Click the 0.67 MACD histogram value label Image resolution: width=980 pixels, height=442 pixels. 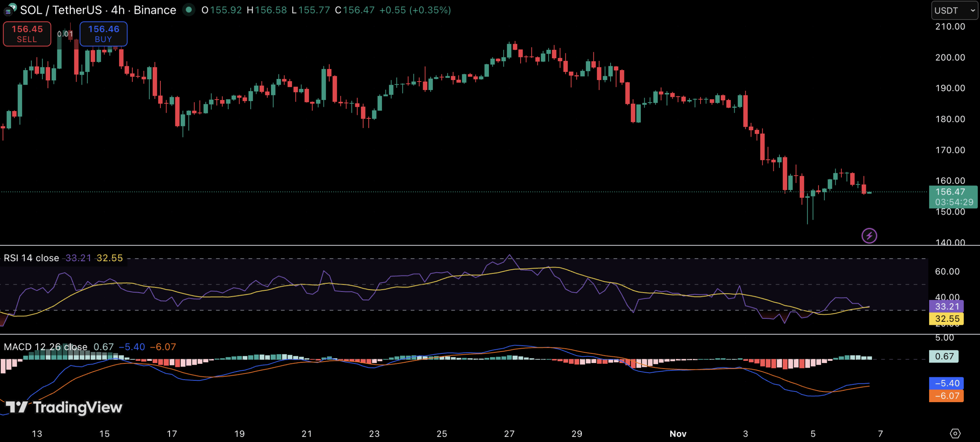point(944,356)
